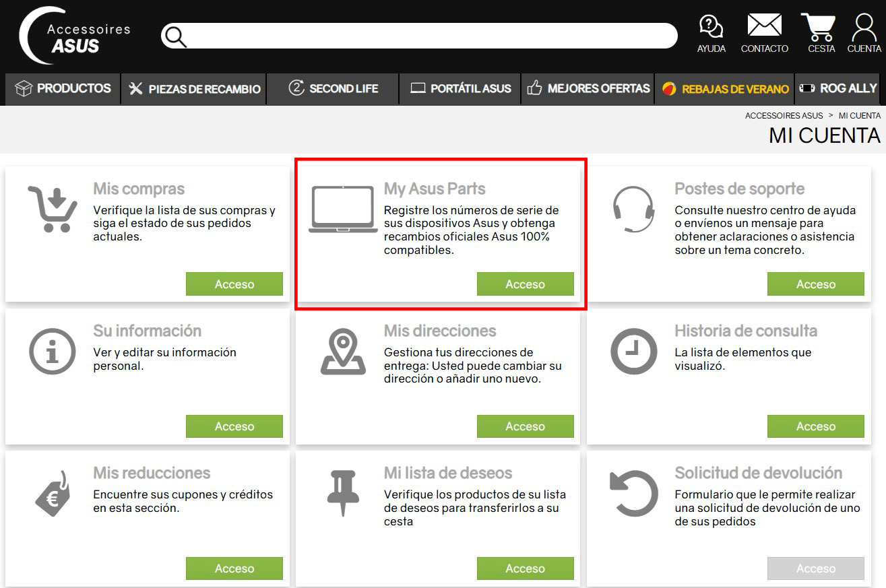Click the Postes de soporte headset icon

[x=633, y=209]
